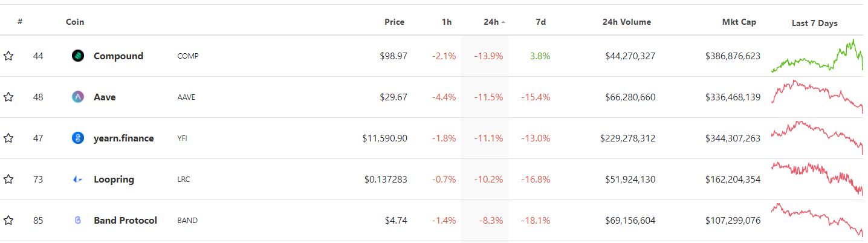This screenshot has height=243, width=868.
Task: Click the Loopring coin logo icon
Action: tap(77, 180)
